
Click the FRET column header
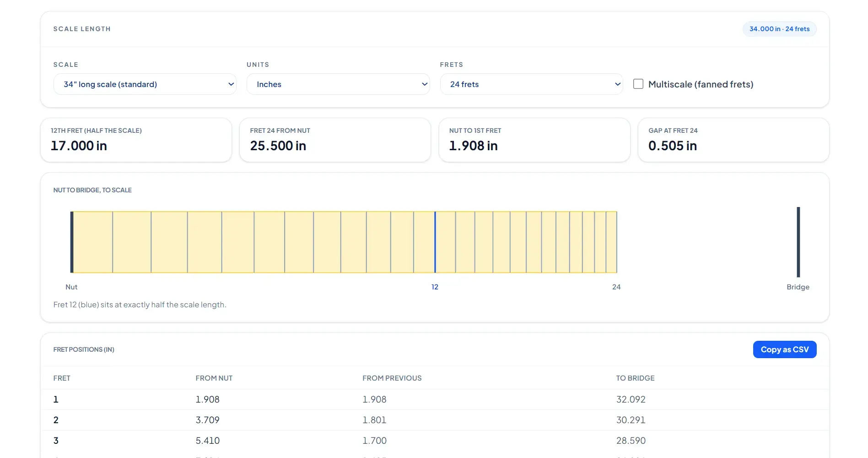(62, 378)
